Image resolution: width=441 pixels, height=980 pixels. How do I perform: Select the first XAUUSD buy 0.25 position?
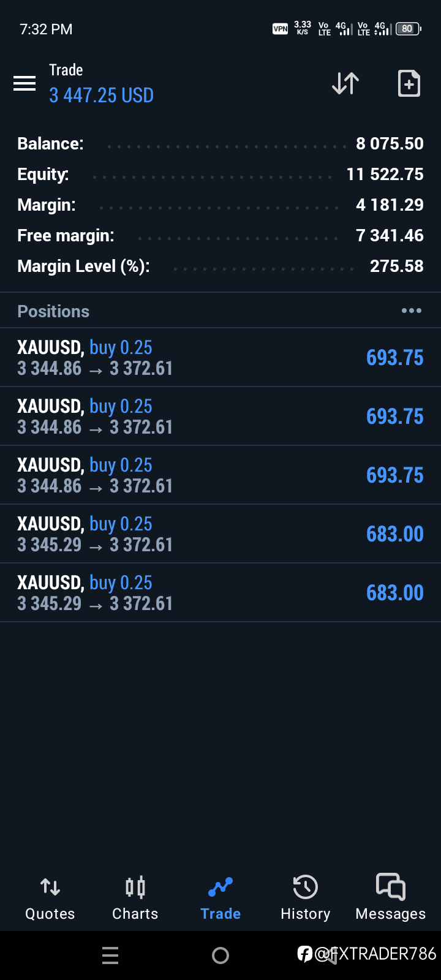coord(221,358)
